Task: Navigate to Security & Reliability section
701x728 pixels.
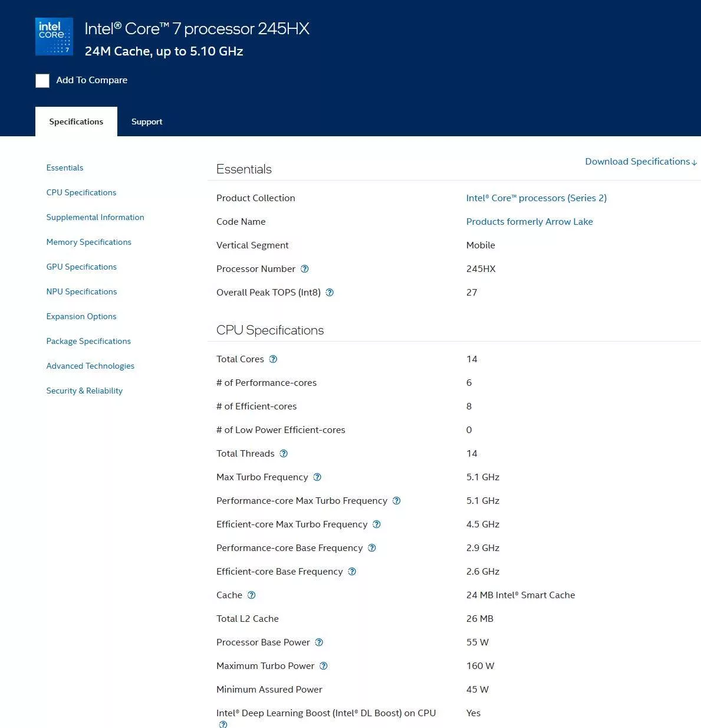Action: tap(84, 391)
